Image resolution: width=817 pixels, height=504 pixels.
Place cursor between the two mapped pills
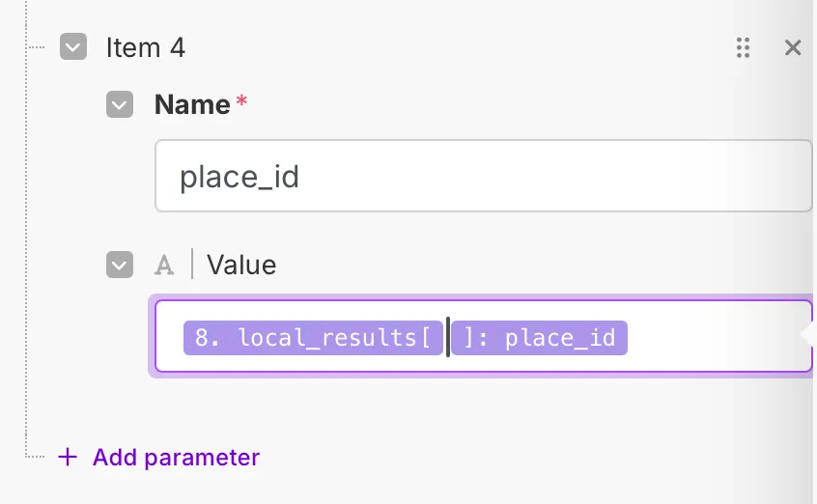coord(448,338)
